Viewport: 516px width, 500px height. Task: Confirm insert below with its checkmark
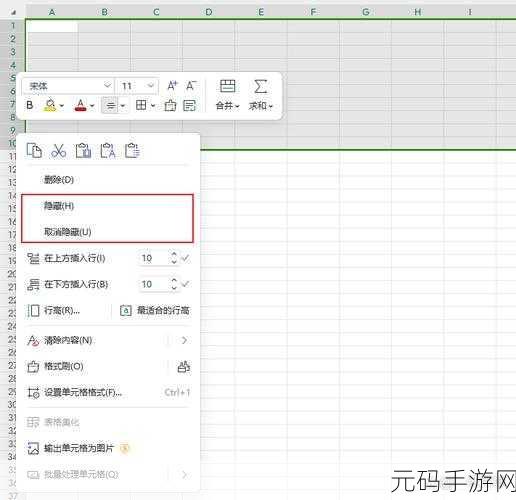pyautogui.click(x=185, y=284)
